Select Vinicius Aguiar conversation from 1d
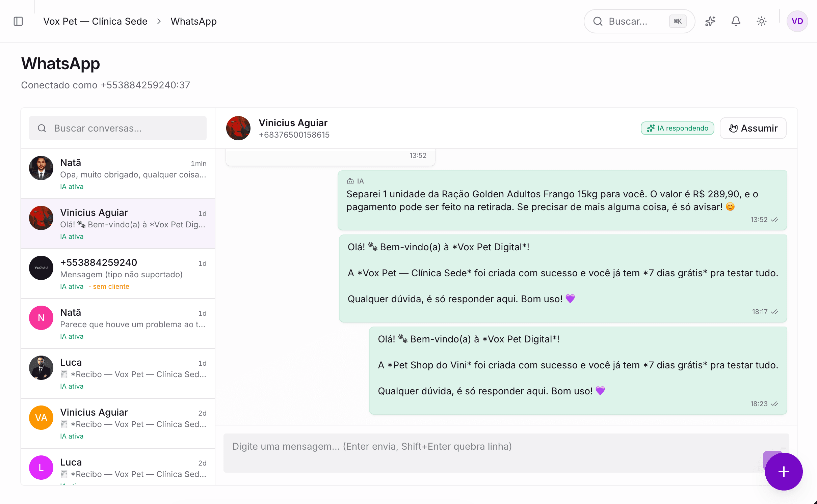The height and width of the screenshot is (504, 817). point(118,224)
